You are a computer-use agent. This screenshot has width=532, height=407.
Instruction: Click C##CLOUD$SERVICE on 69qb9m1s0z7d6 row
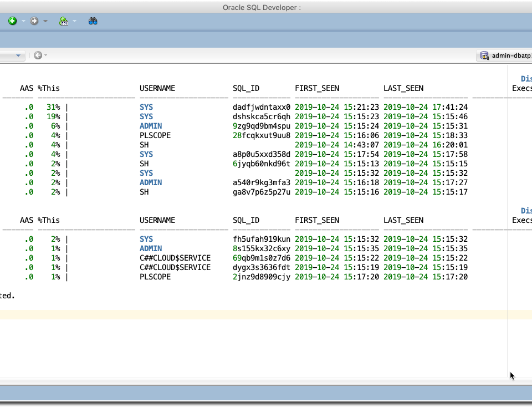tap(175, 258)
